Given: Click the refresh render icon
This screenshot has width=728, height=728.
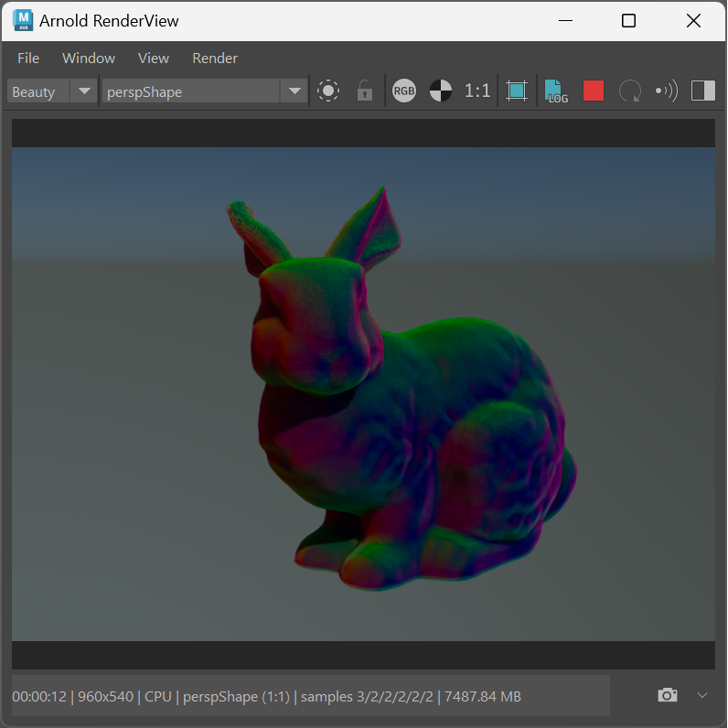Looking at the screenshot, I should pos(630,91).
